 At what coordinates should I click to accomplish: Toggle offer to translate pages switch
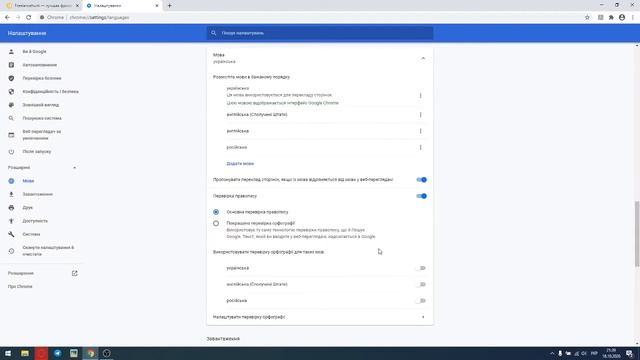point(421,180)
